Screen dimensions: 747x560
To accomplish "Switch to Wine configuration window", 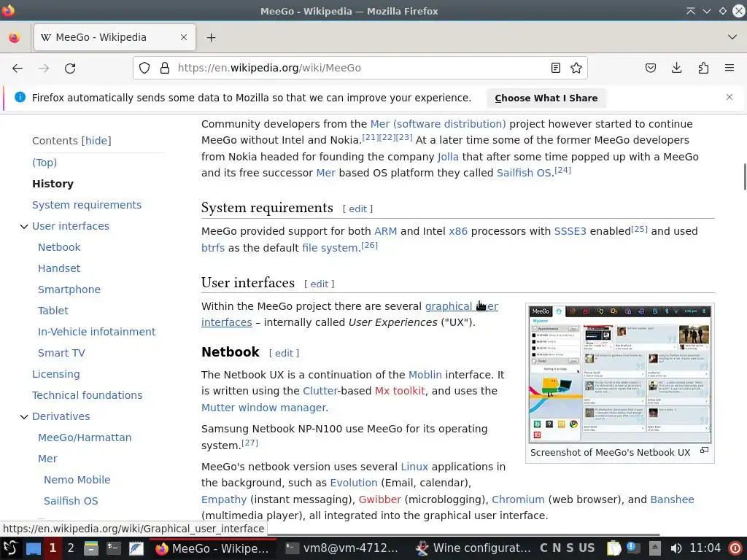I will click(472, 548).
